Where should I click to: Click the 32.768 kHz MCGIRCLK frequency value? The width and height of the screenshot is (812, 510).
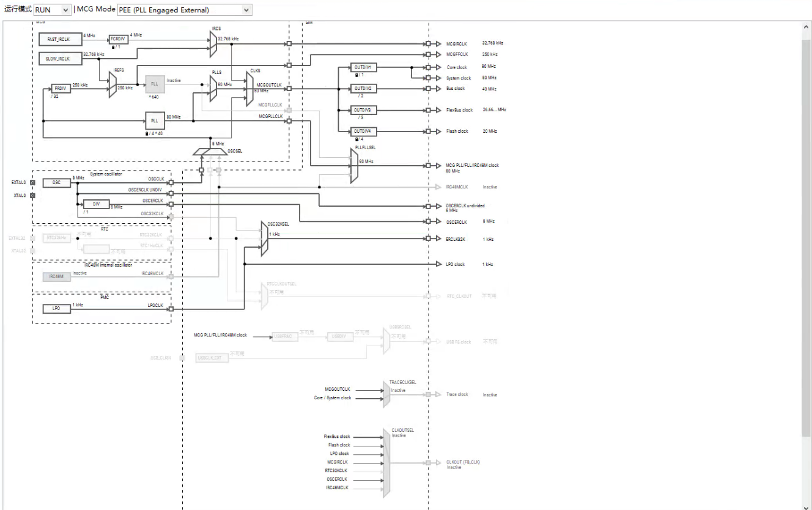[493, 43]
